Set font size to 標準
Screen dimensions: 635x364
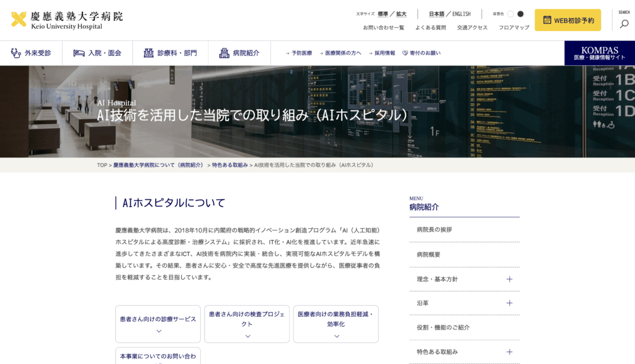pos(383,14)
